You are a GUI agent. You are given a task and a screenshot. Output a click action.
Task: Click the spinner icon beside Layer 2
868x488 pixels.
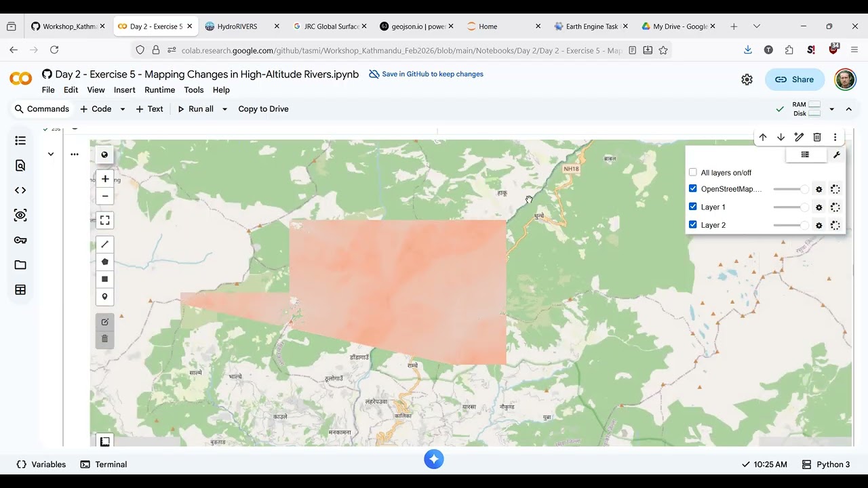[x=835, y=226]
